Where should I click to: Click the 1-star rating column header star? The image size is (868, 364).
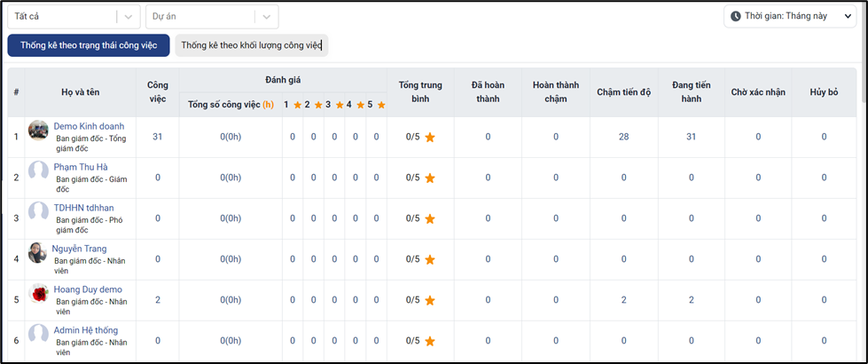tap(296, 105)
